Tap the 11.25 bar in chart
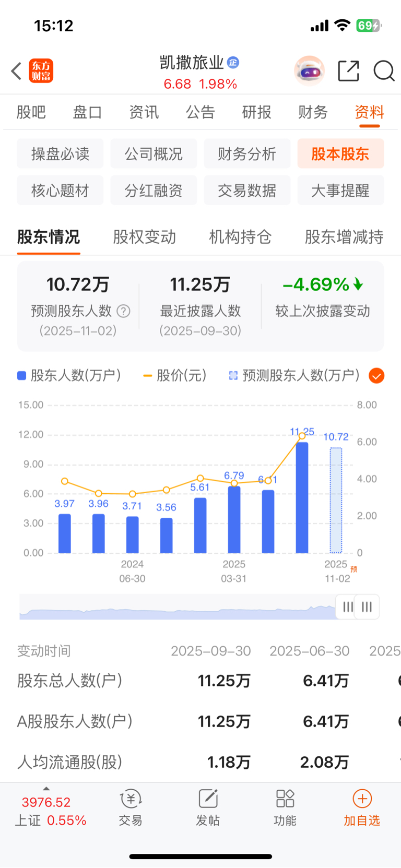Image resolution: width=401 pixels, height=868 pixels. [x=302, y=497]
